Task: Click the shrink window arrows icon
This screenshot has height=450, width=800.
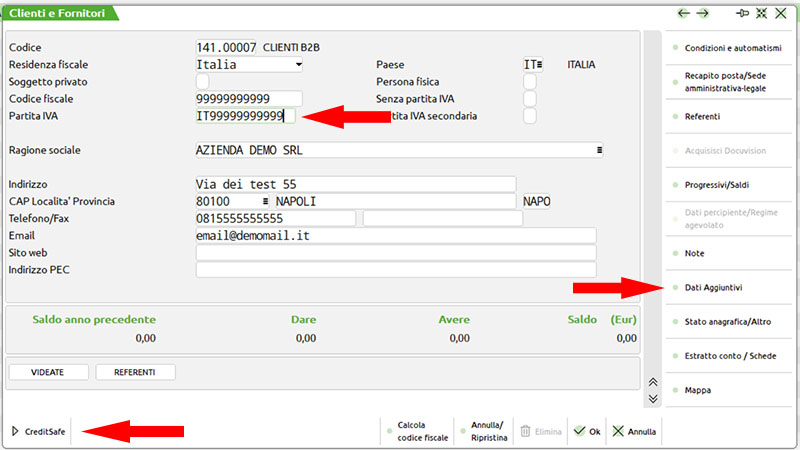Action: (x=762, y=13)
